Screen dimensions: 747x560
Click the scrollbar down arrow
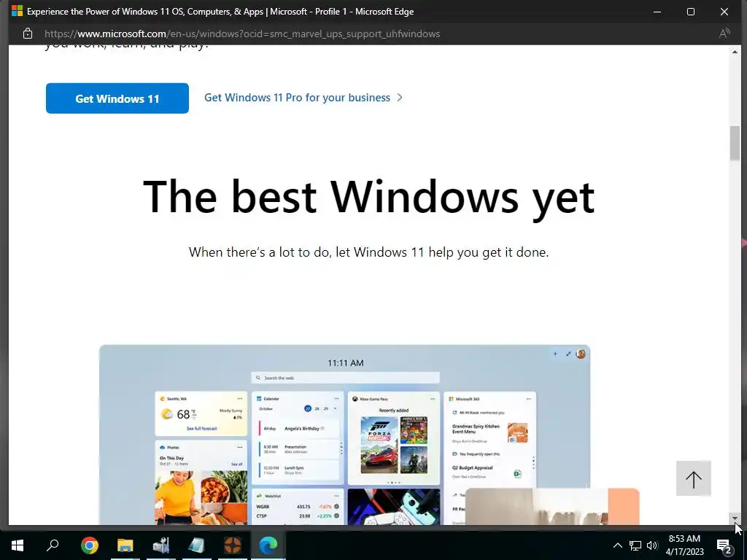click(734, 518)
